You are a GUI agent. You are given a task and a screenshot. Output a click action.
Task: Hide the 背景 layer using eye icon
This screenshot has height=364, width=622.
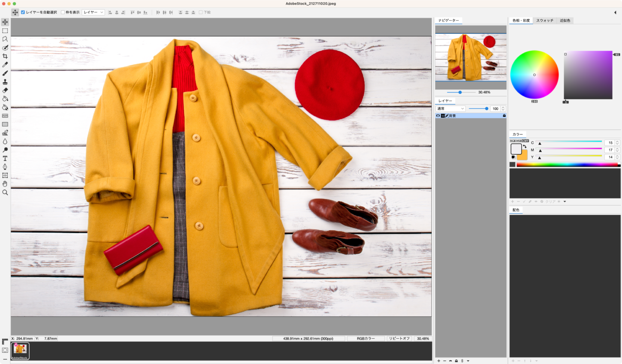438,116
